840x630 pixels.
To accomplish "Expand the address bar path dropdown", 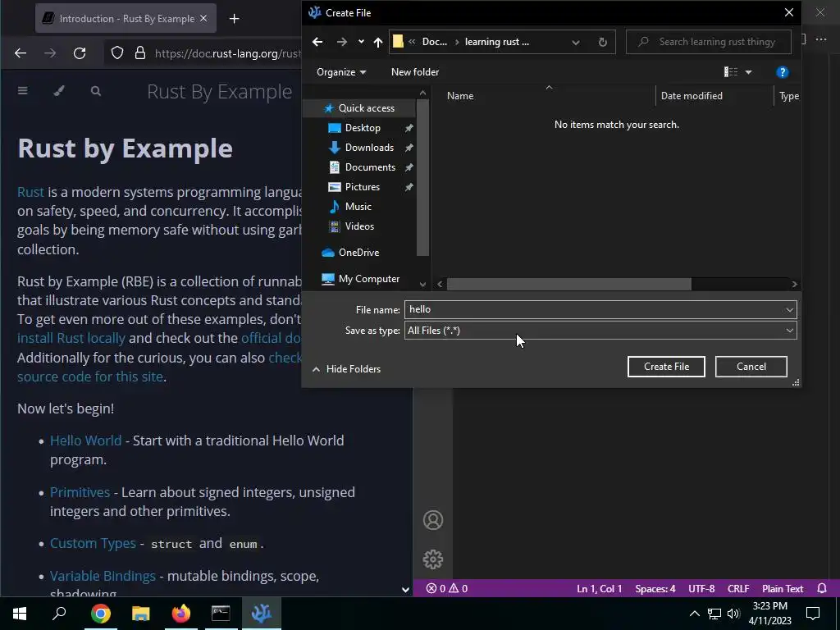I will [x=575, y=43].
